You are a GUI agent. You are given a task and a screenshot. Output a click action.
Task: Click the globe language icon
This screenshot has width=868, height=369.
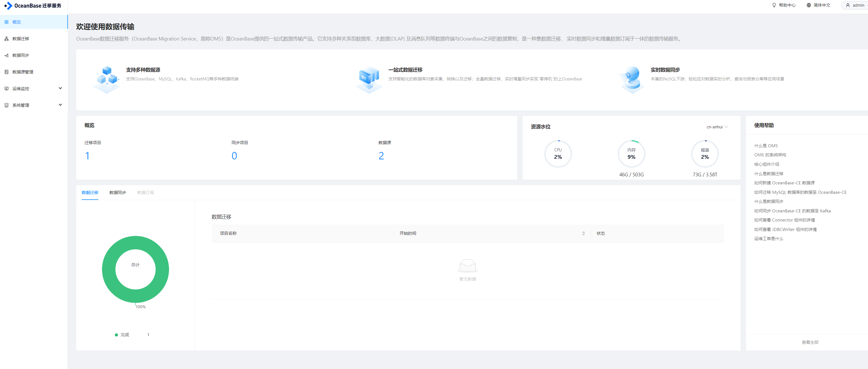click(808, 5)
